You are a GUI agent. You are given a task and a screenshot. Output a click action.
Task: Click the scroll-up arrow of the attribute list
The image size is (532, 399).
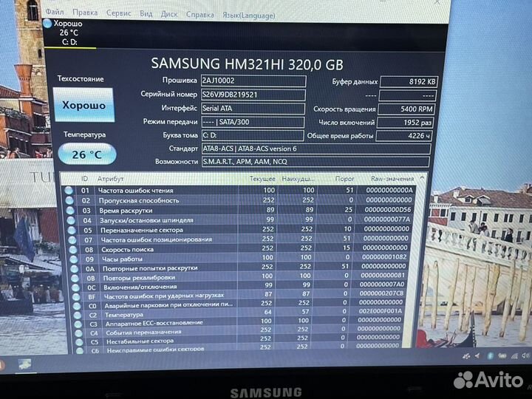point(422,178)
